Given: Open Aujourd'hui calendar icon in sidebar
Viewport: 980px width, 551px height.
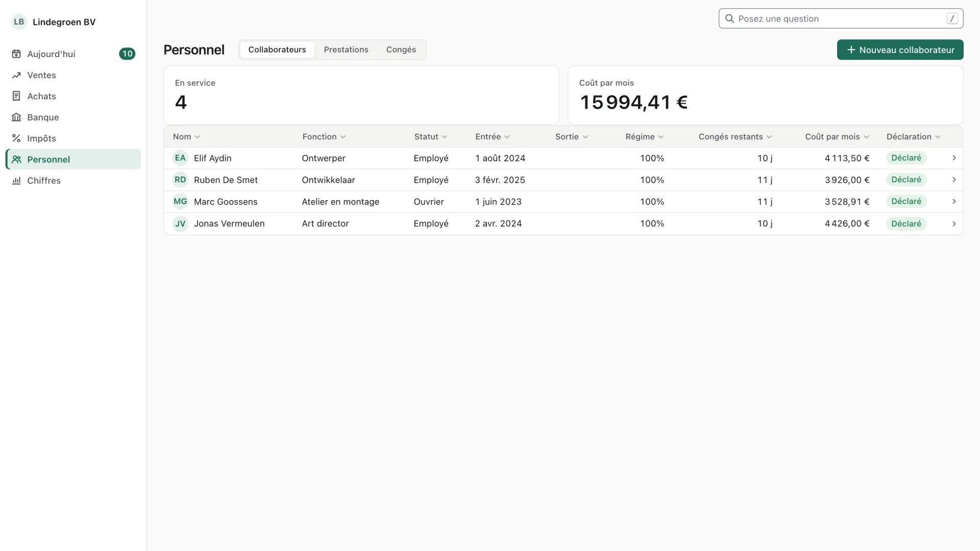Looking at the screenshot, I should pos(16,54).
